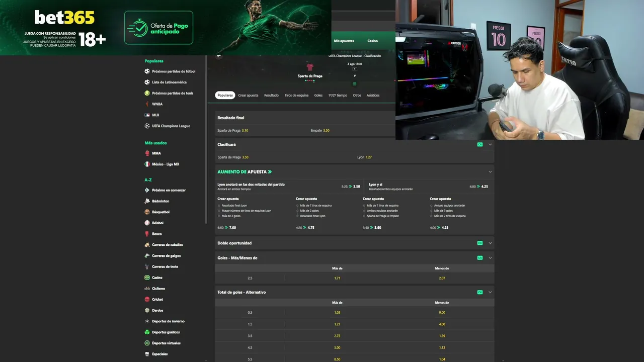Click the Oferta de Pago anticipado banner button
Image resolution: width=644 pixels, height=362 pixels.
click(158, 28)
